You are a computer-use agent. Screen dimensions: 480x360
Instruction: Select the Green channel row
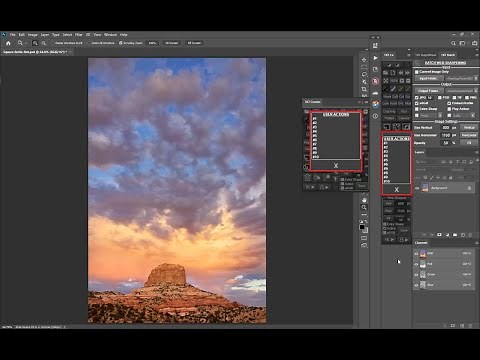pos(444,274)
